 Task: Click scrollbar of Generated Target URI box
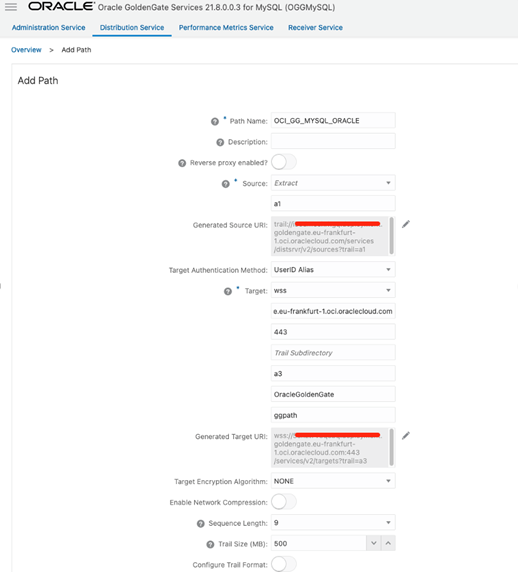(x=391, y=447)
